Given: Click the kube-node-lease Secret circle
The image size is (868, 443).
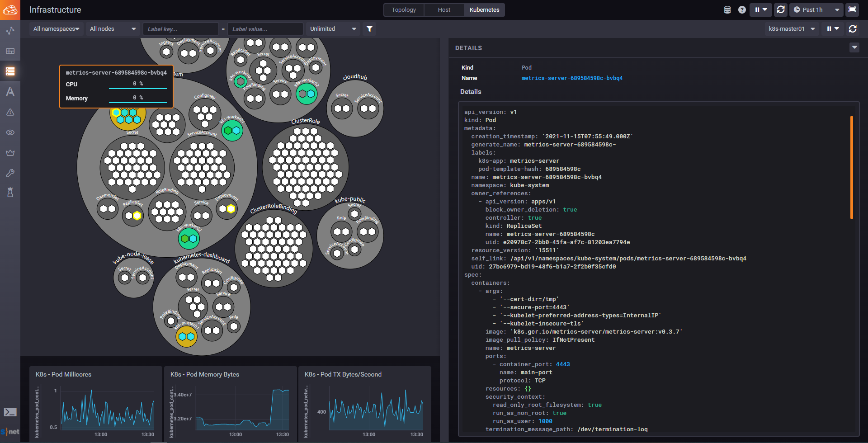Looking at the screenshot, I should click(x=124, y=277).
